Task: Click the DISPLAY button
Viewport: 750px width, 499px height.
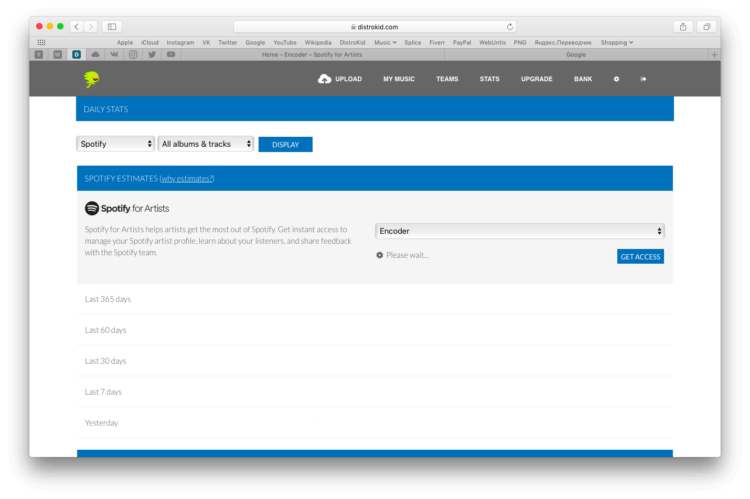Action: pyautogui.click(x=286, y=144)
